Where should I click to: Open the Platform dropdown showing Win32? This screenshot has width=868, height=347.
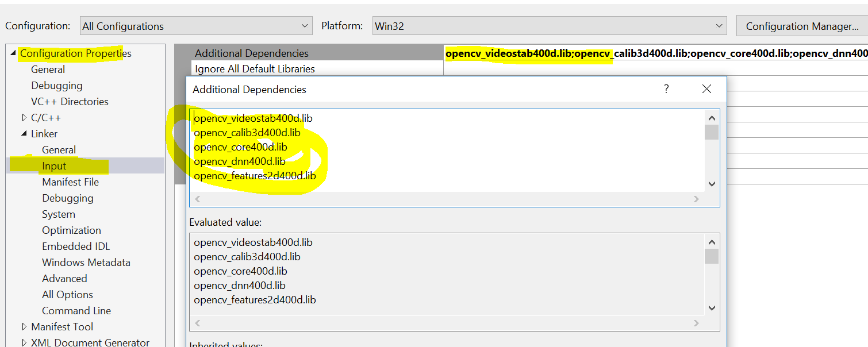550,26
